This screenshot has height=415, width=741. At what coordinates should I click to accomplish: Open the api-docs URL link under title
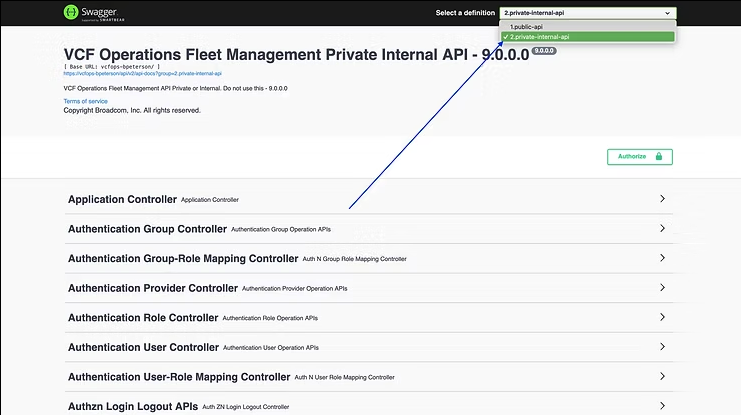[x=142, y=73]
